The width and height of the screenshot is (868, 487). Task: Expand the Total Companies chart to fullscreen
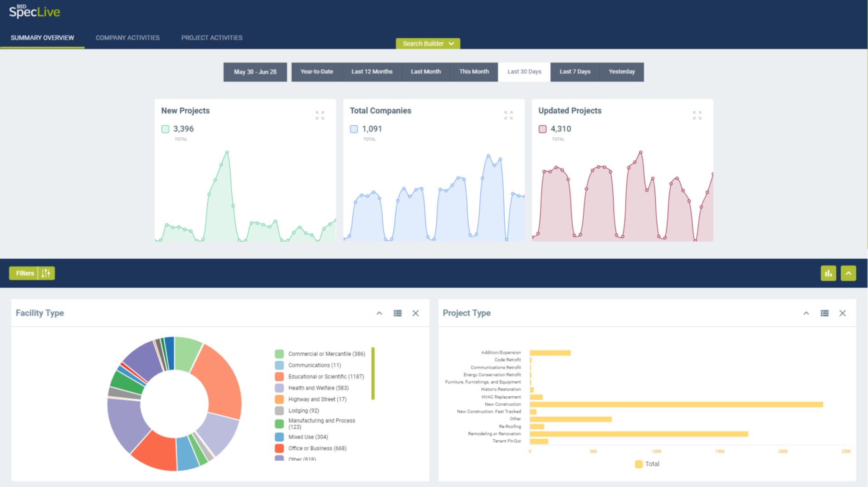[x=508, y=115]
